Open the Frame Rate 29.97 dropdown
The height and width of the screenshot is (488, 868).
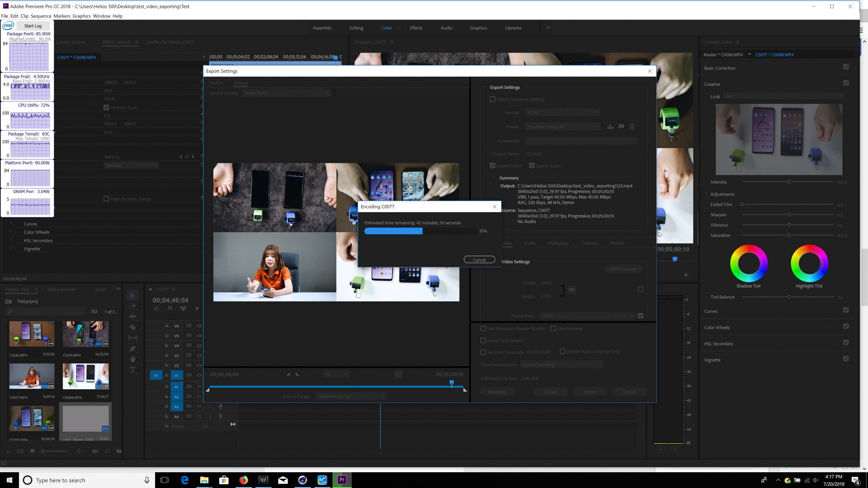pyautogui.click(x=588, y=316)
